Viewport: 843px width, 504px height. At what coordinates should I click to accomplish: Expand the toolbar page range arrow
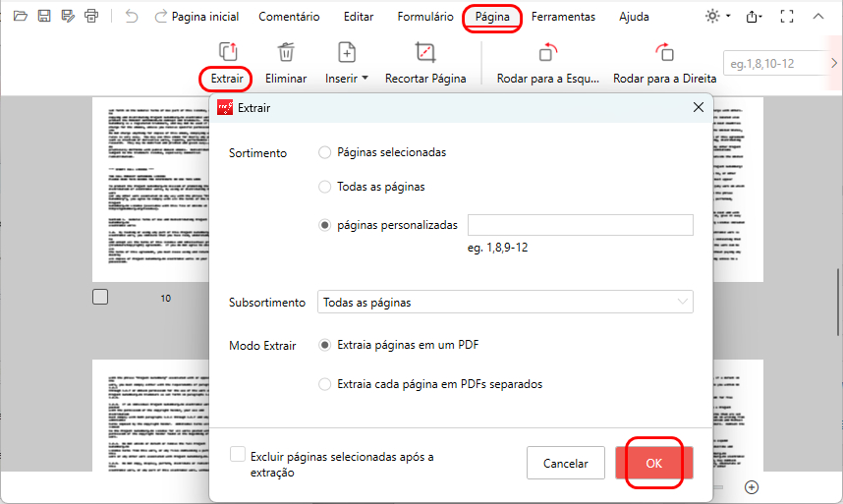point(834,64)
